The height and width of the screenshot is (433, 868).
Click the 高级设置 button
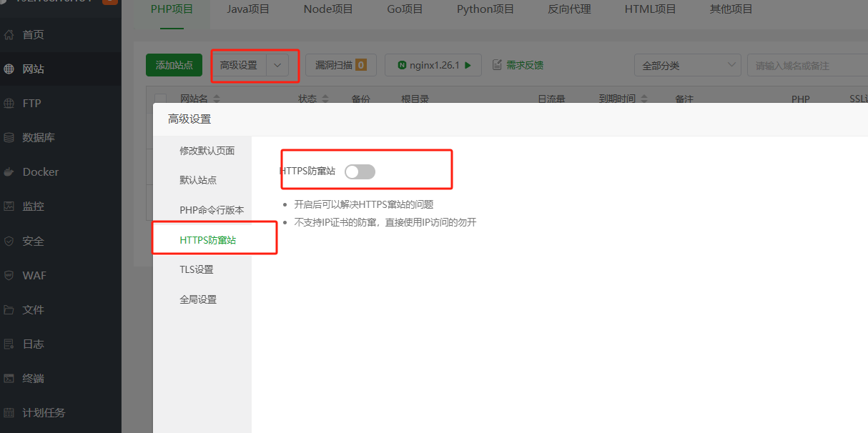239,65
